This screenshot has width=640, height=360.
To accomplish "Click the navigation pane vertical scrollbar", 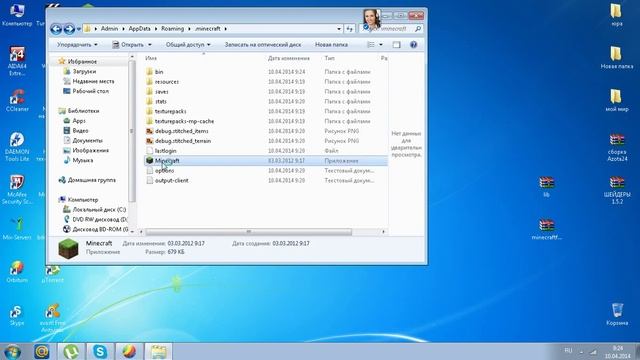I will click(131, 131).
